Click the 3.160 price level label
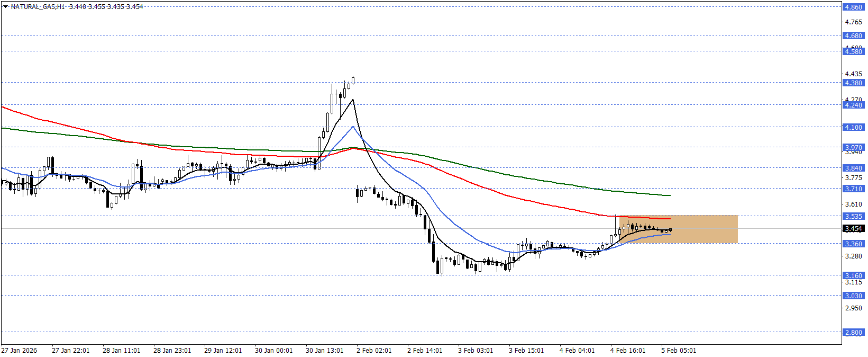 click(x=853, y=275)
